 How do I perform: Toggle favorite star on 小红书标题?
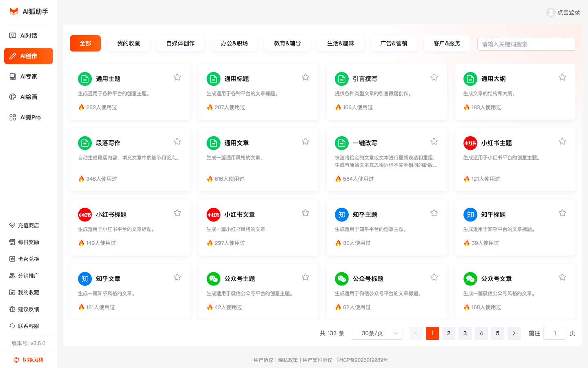177,213
